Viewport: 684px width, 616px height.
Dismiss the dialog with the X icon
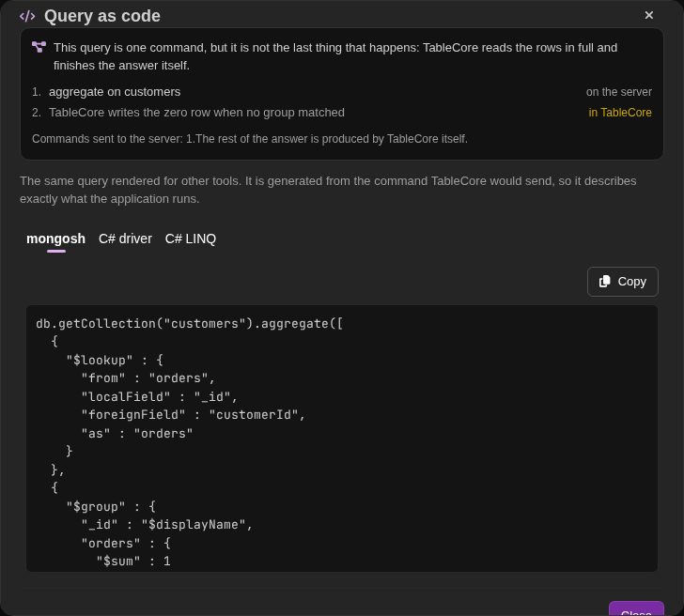tap(648, 15)
